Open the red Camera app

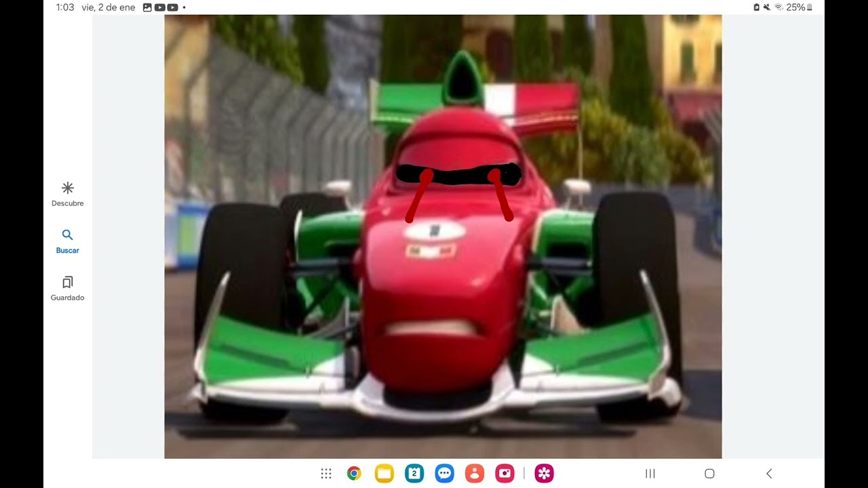click(x=505, y=474)
